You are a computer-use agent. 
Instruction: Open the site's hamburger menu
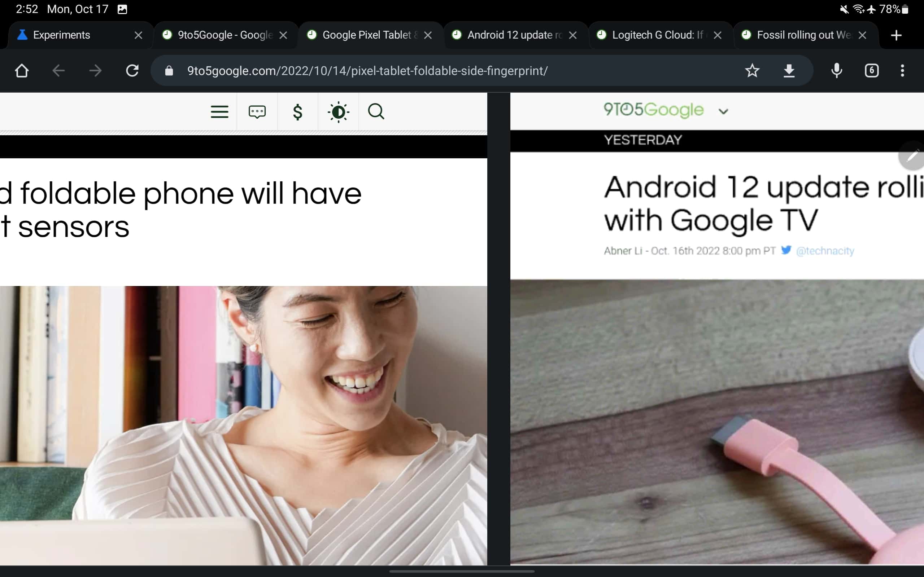tap(219, 112)
